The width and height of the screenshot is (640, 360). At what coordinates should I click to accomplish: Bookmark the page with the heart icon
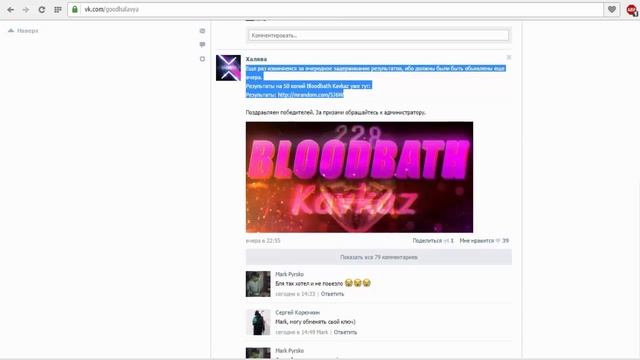pos(611,9)
